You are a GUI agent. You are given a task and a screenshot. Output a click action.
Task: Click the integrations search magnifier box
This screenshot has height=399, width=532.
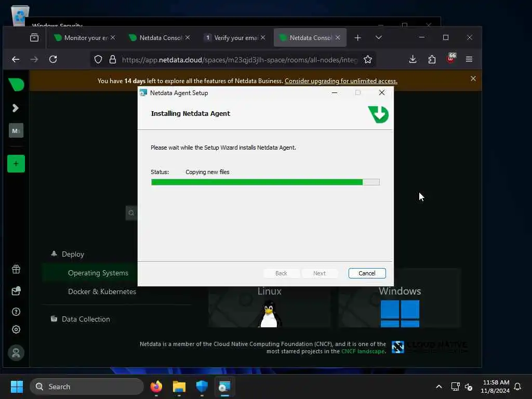[131, 213]
